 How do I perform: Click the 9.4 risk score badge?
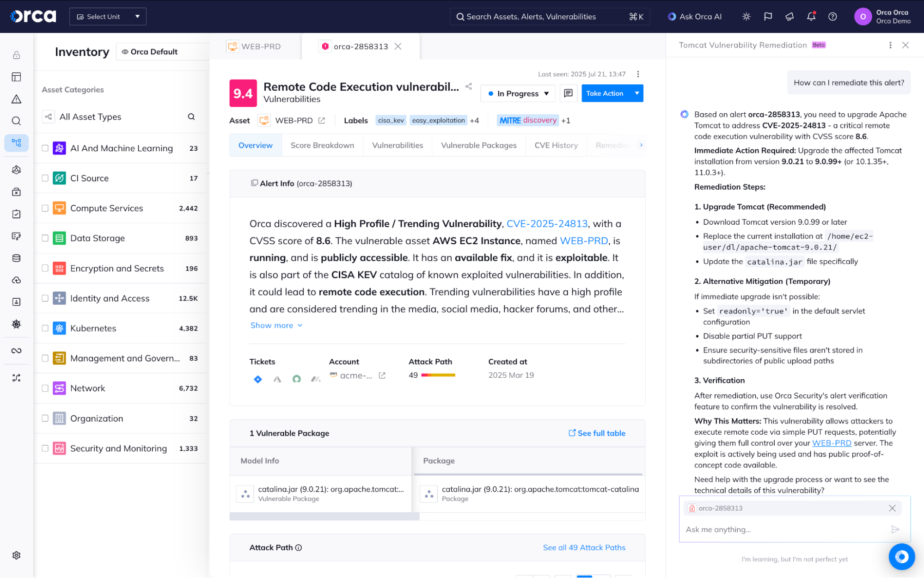pyautogui.click(x=243, y=93)
